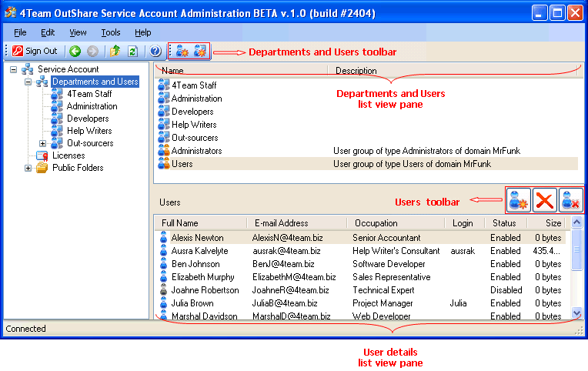Select Developers in the tree
The width and height of the screenshot is (588, 371).
coord(88,119)
